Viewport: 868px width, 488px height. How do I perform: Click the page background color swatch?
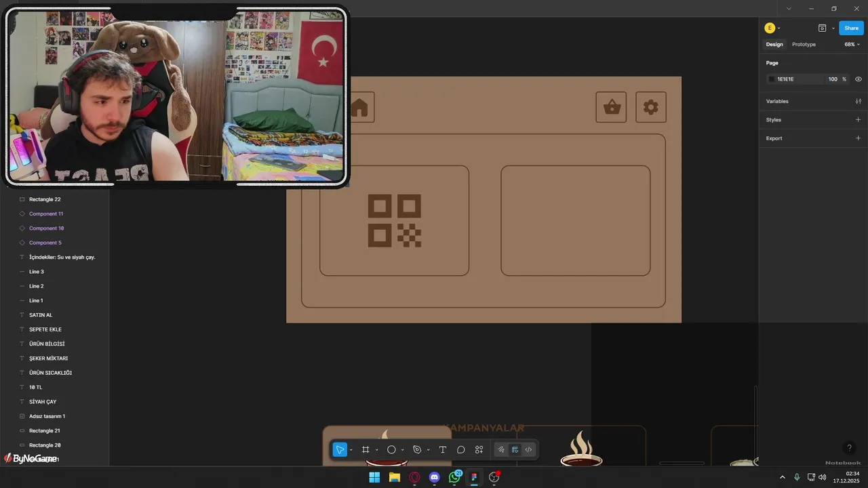pyautogui.click(x=771, y=79)
